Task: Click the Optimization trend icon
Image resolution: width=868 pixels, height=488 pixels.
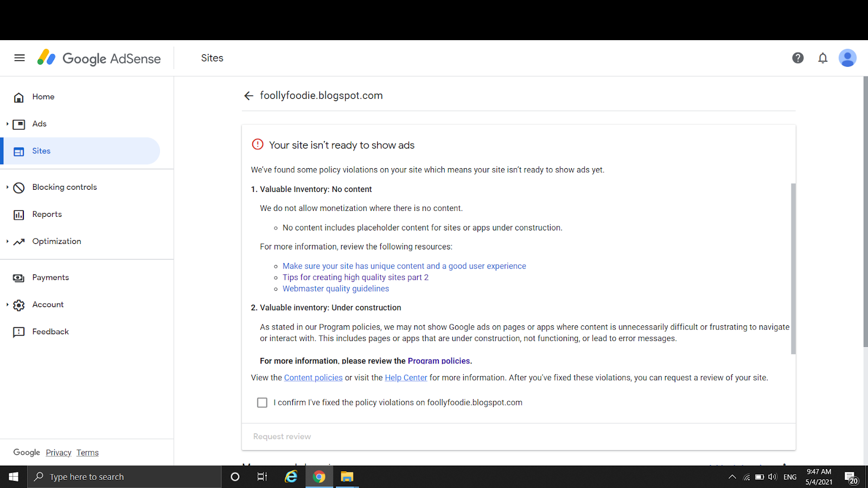Action: [x=19, y=242]
